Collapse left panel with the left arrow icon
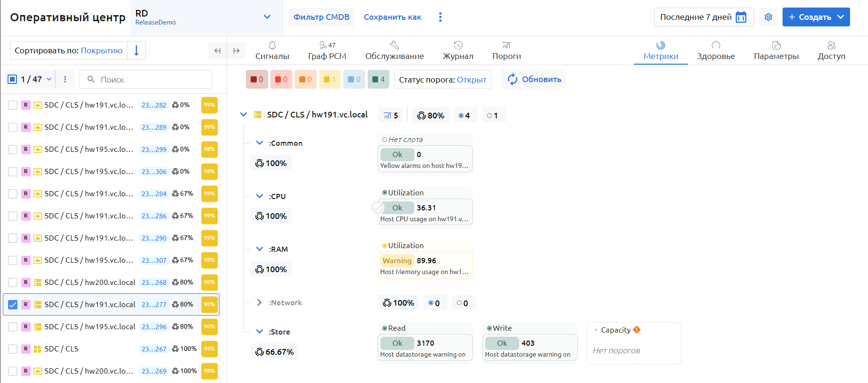Screen dimensions: 868x383 point(217,50)
